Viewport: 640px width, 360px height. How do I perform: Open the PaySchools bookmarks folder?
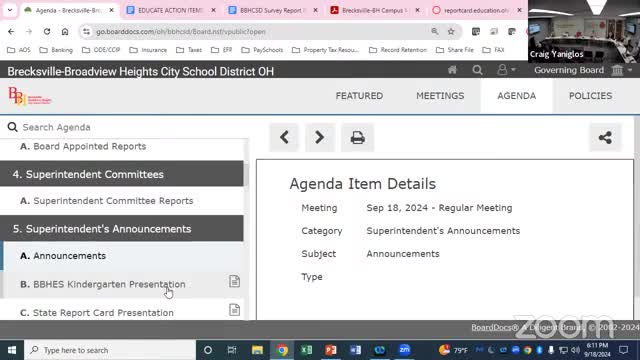pos(262,50)
